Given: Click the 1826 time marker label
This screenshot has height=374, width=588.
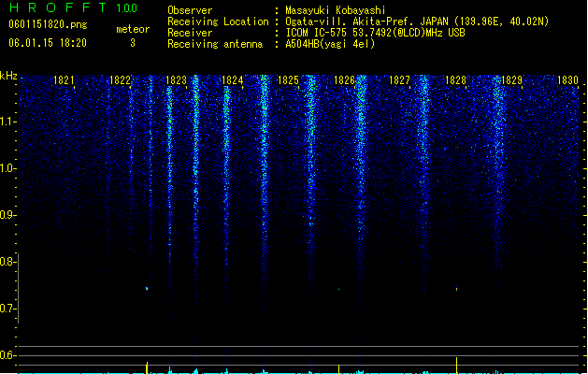Looking at the screenshot, I should [x=344, y=80].
